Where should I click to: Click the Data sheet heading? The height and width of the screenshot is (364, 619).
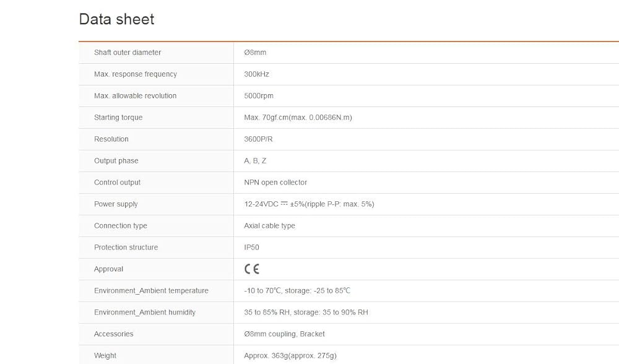coord(116,19)
